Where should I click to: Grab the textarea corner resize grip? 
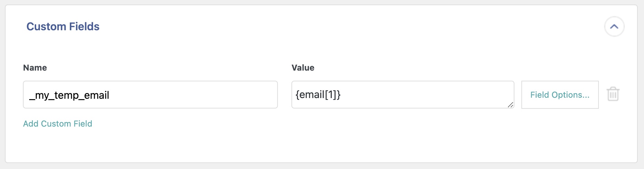[510, 105]
